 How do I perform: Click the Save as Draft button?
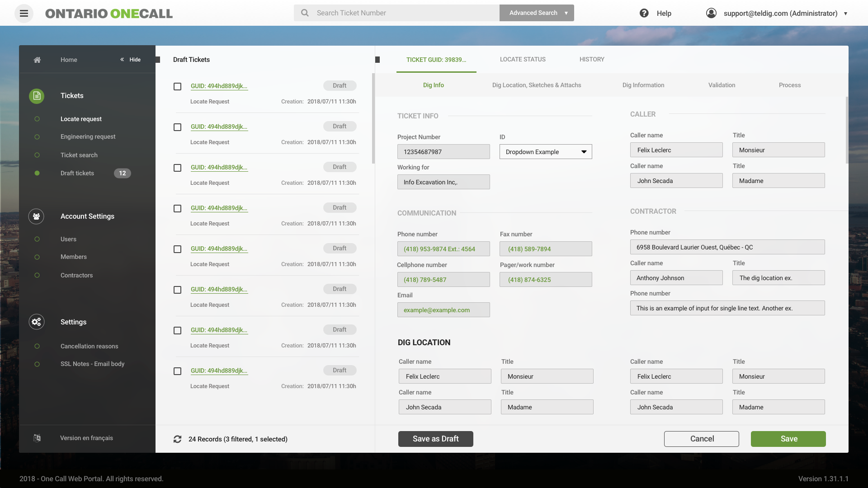(435, 439)
